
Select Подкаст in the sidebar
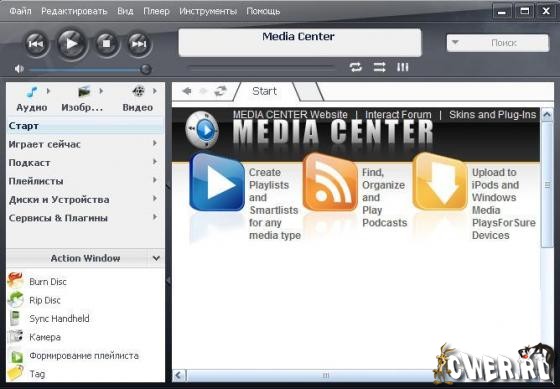(x=85, y=163)
